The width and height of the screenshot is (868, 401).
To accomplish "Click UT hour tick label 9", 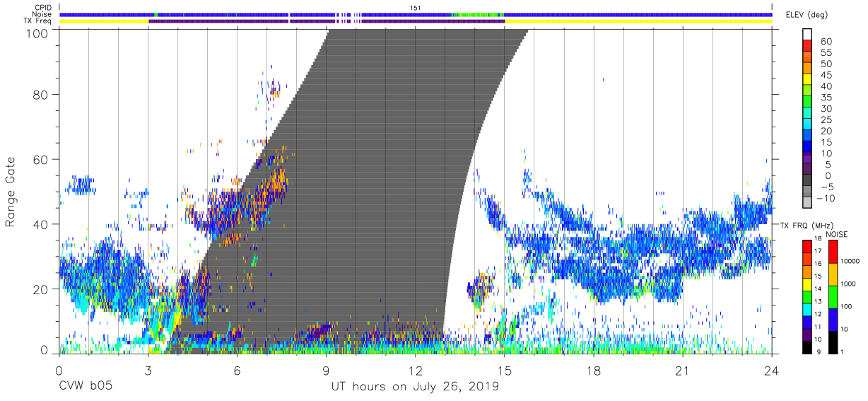I will [x=326, y=371].
